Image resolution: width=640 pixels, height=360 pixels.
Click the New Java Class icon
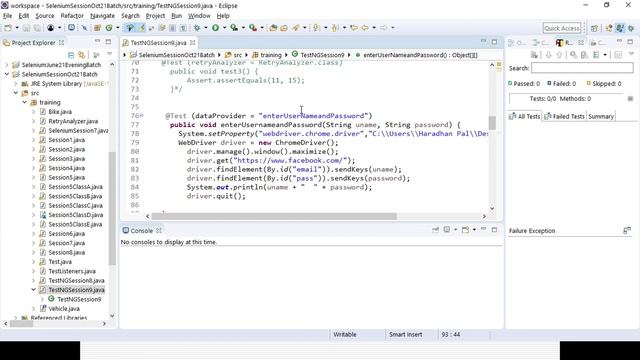(x=109, y=28)
